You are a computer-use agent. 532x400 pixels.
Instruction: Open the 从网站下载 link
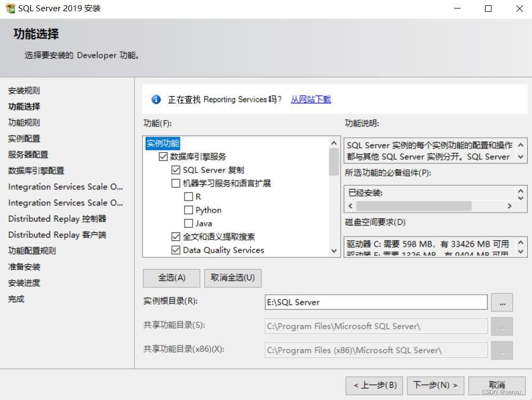pyautogui.click(x=311, y=99)
